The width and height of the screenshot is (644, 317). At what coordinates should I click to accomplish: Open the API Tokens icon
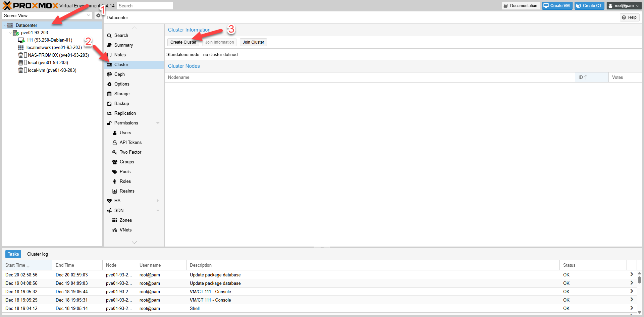[115, 142]
